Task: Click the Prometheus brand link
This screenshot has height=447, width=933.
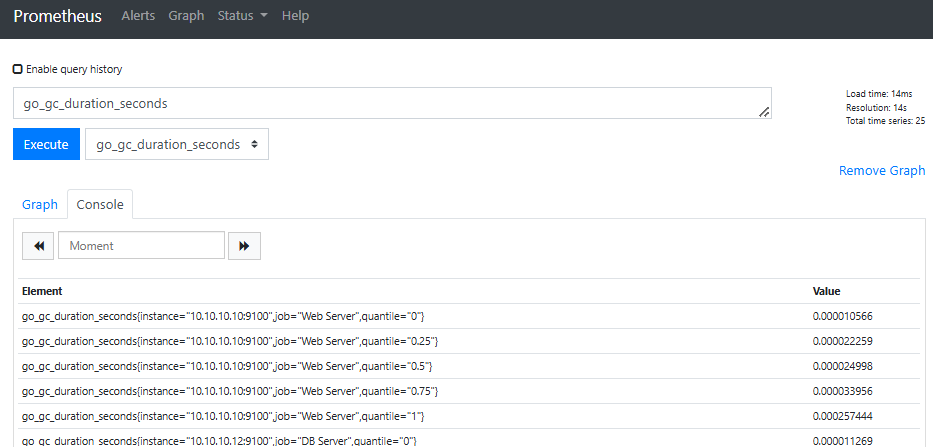Action: [58, 16]
